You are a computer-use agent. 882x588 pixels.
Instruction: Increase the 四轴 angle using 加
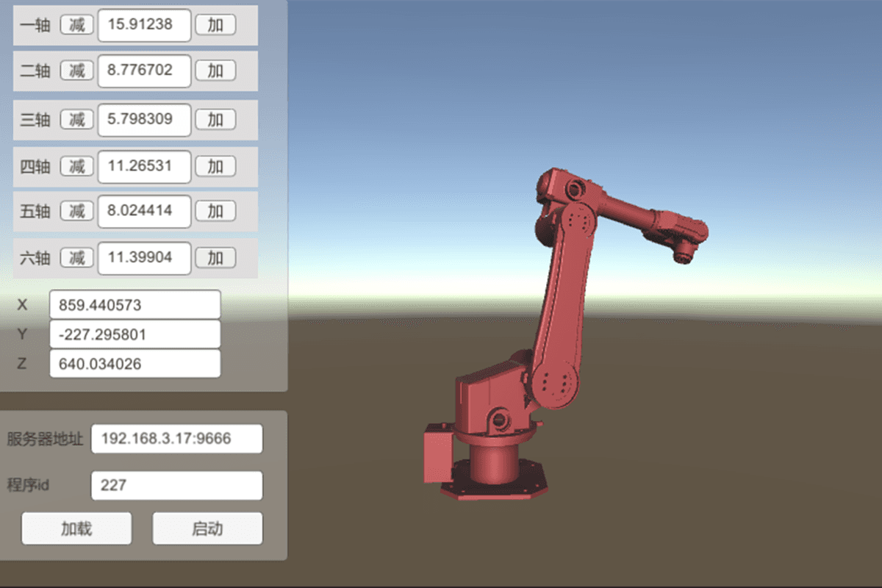(x=215, y=166)
